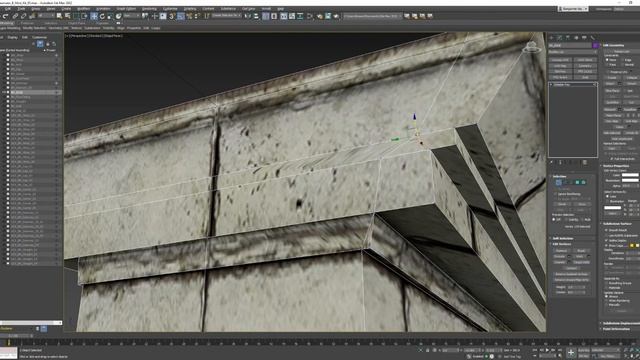Switch to Utilities command panel tab
Screen dimensions: 640x360
click(x=592, y=38)
